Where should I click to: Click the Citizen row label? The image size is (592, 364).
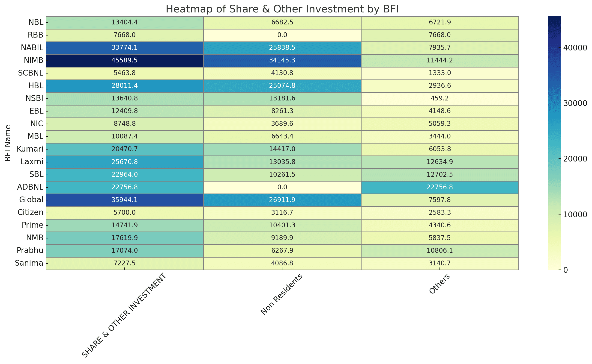[x=30, y=212]
